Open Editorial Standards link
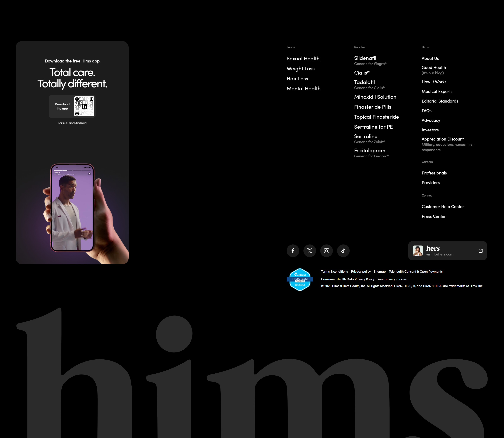The image size is (504, 438). click(440, 101)
